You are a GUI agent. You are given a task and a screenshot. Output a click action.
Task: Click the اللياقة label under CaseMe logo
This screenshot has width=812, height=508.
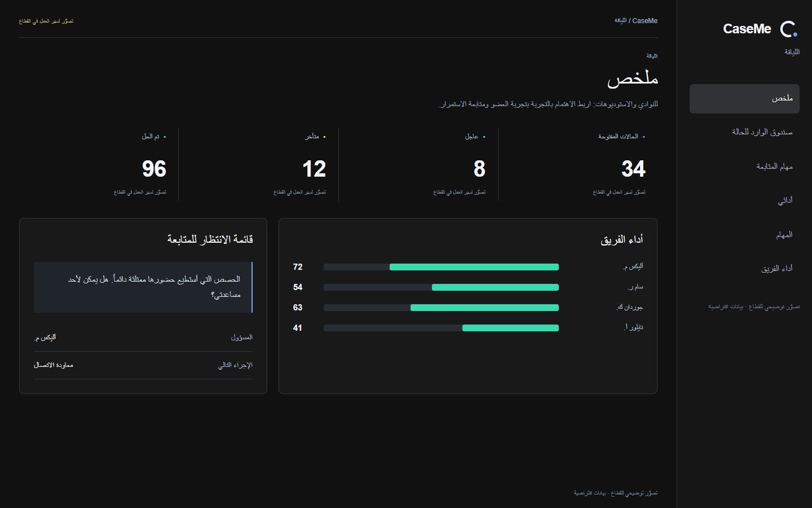point(792,52)
